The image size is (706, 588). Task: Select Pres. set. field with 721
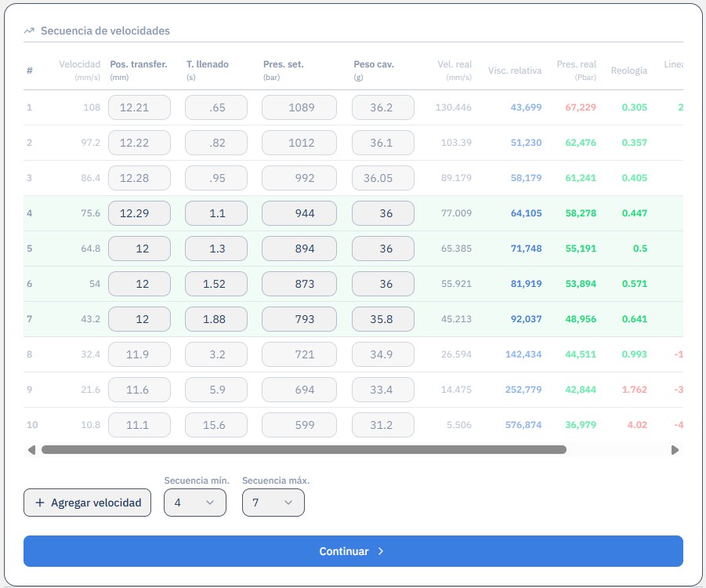[299, 354]
